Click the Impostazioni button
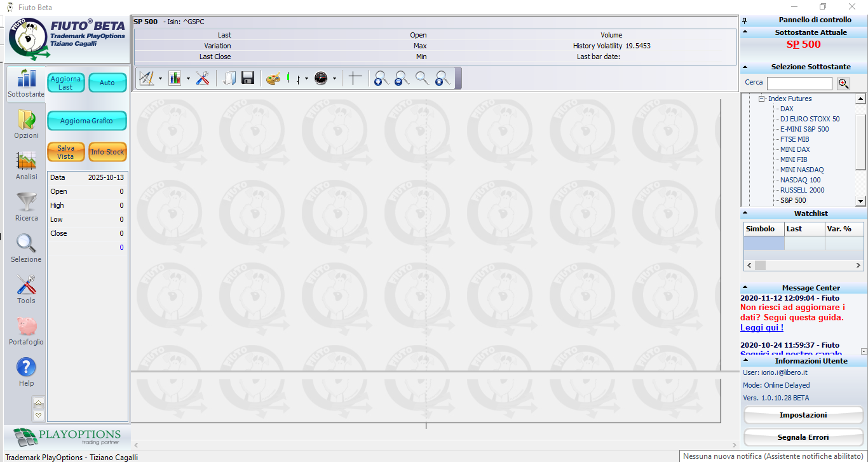Image resolution: width=868 pixels, height=462 pixels. point(803,415)
